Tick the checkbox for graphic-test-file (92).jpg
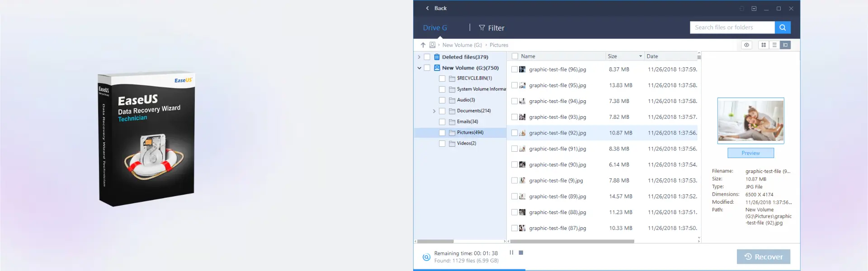 [x=514, y=133]
